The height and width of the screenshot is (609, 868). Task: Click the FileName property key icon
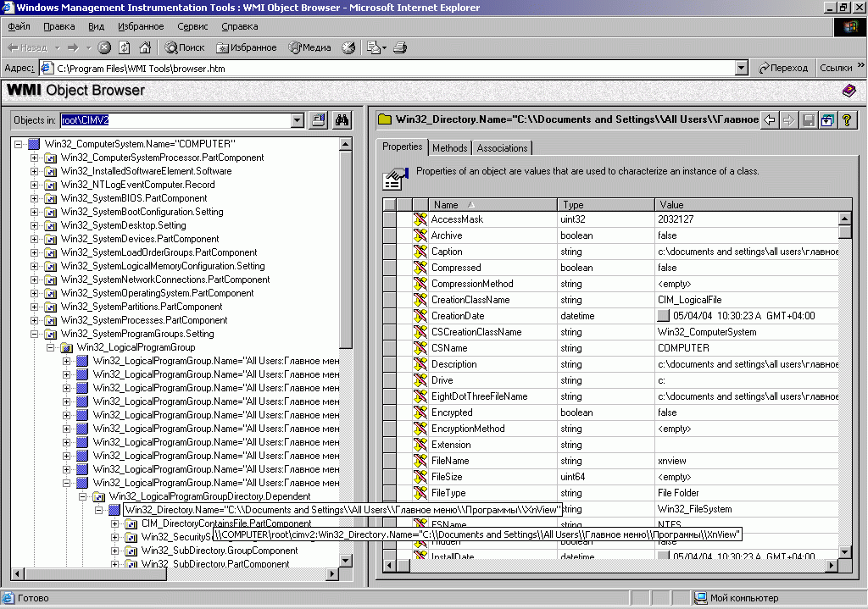[420, 460]
